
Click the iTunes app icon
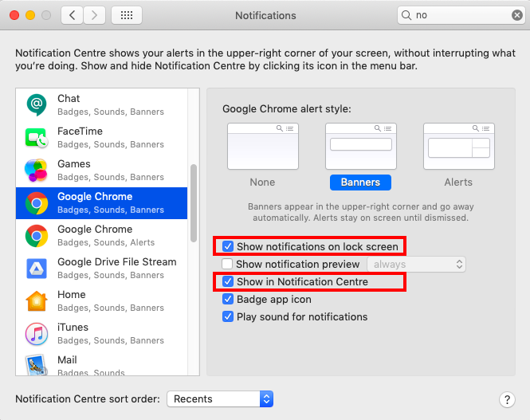tap(37, 334)
